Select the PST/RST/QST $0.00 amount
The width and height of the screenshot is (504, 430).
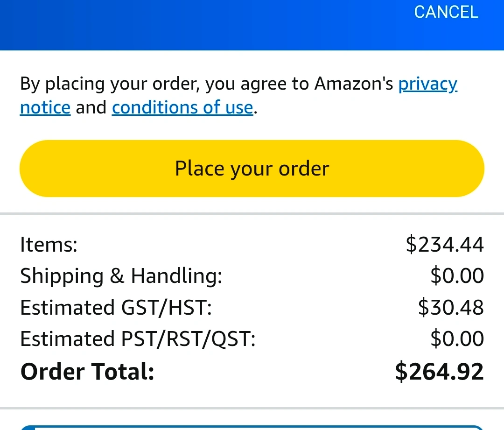[x=457, y=339]
